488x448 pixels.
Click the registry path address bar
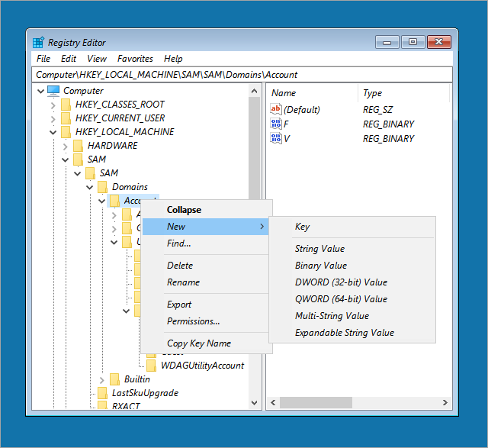point(242,75)
